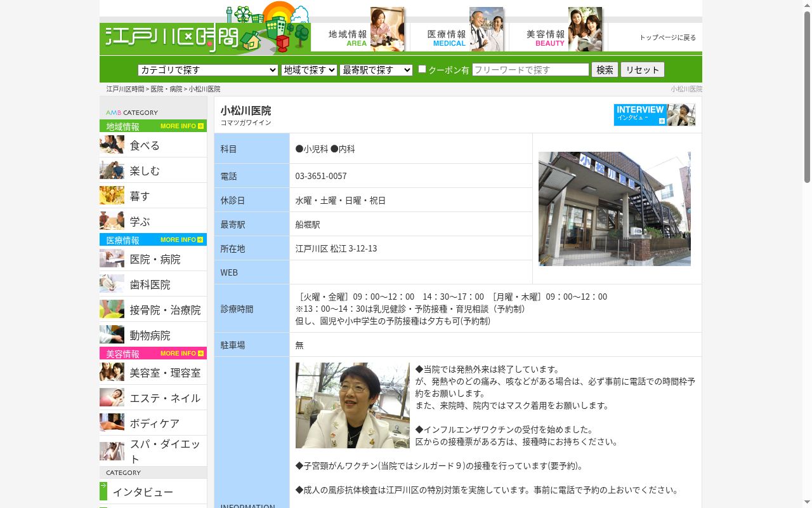Open the 接骨院・治療院 category thumbnail icon
Image resolution: width=812 pixels, height=508 pixels.
tap(112, 309)
